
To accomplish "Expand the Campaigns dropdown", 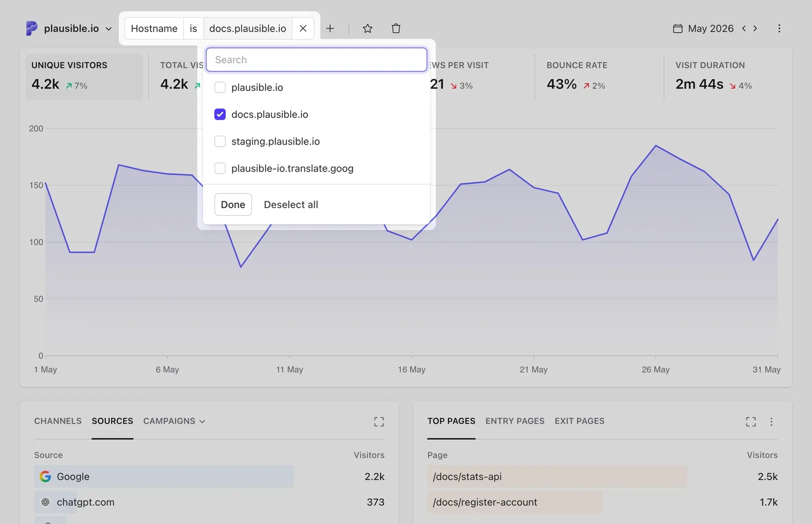I will pyautogui.click(x=174, y=421).
